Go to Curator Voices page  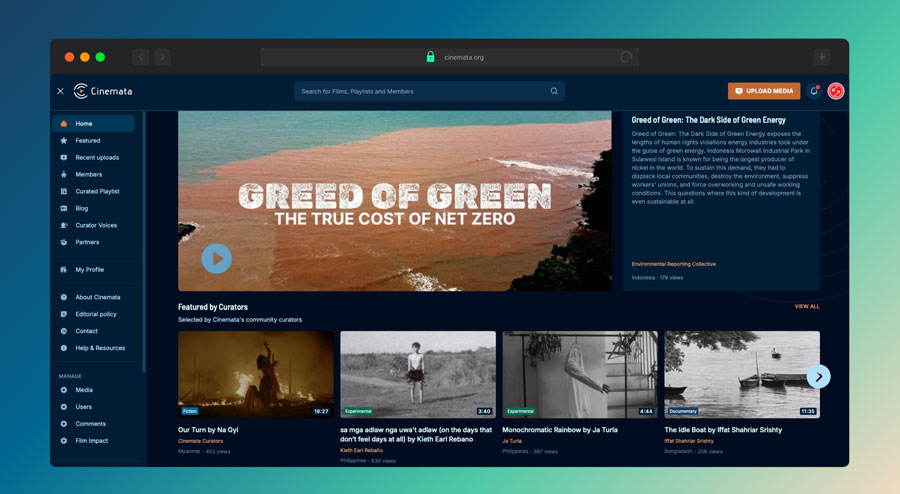coord(94,225)
